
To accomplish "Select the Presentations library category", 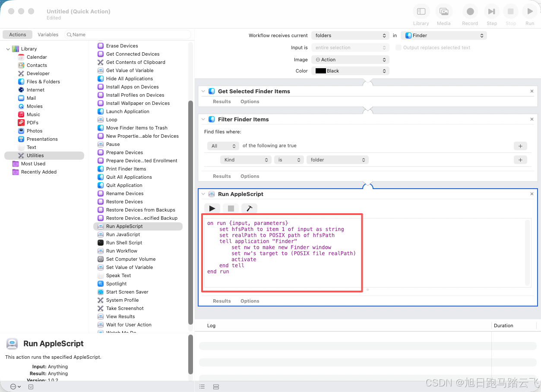I will [42, 139].
